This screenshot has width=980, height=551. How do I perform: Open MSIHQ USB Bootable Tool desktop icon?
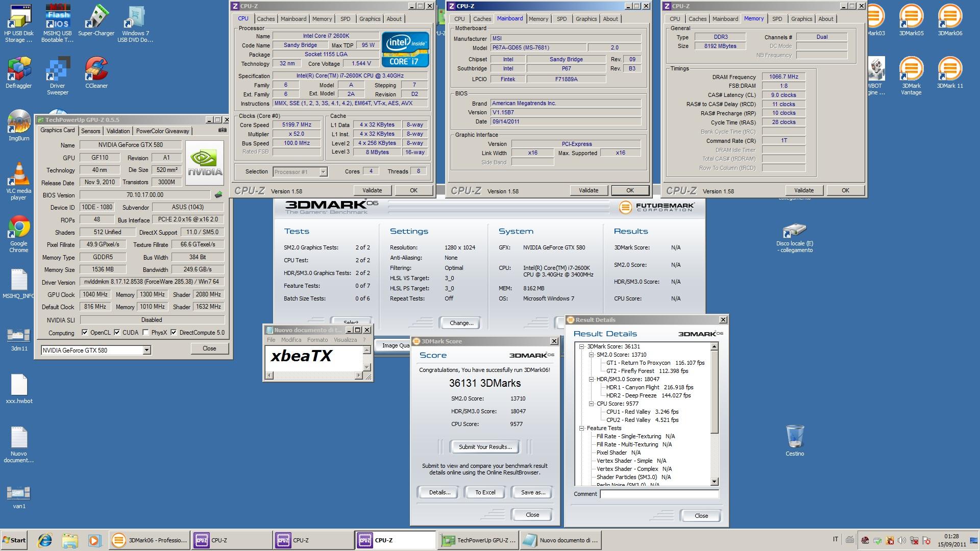(x=58, y=23)
